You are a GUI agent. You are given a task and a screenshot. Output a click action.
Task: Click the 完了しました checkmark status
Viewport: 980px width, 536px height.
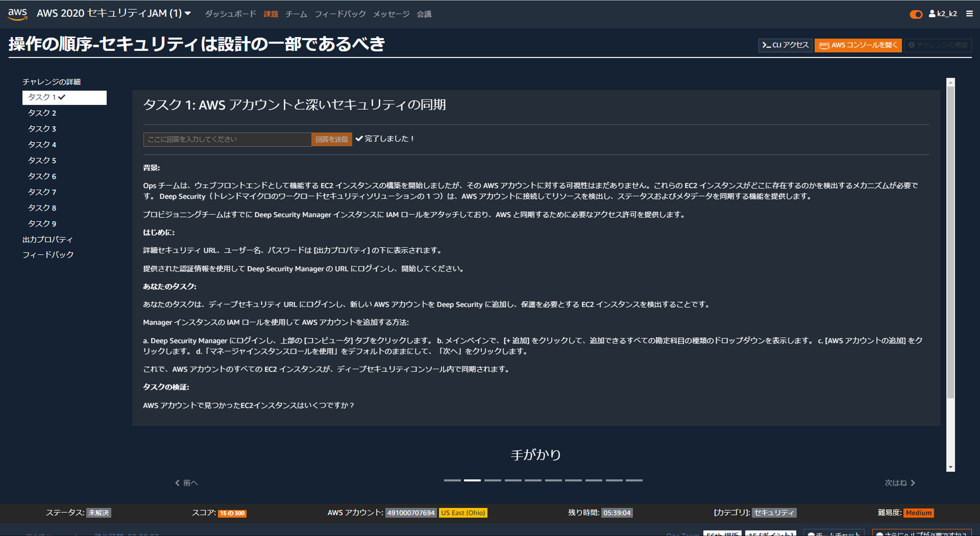point(385,139)
